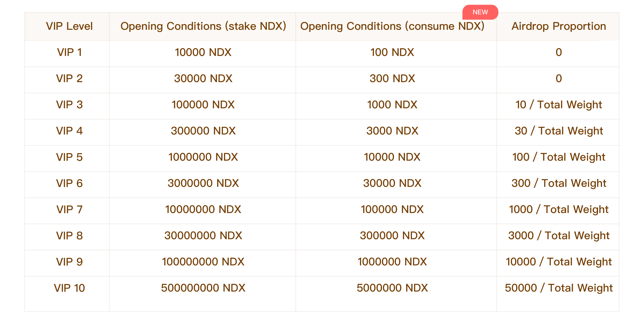Select the VIP 2 level cell
This screenshot has height=315, width=644.
click(69, 79)
